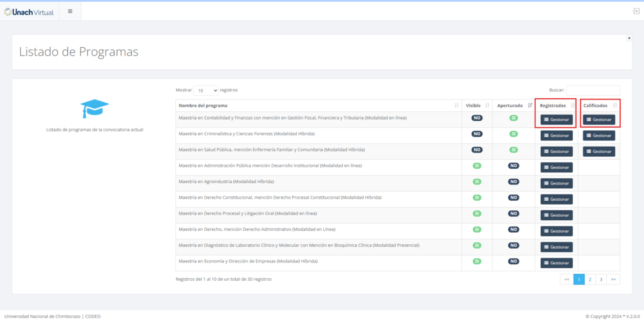Go to page 3 of results
The image size is (644, 321).
(601, 279)
